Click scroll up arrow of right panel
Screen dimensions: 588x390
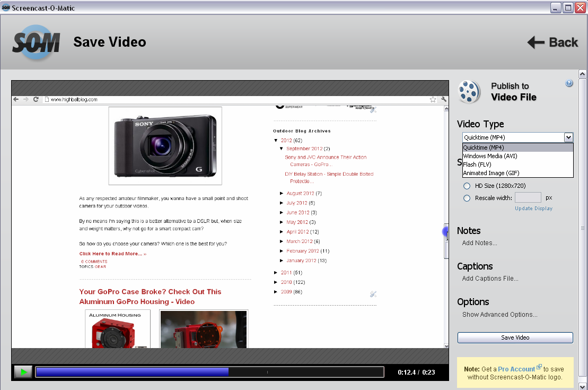click(x=582, y=74)
